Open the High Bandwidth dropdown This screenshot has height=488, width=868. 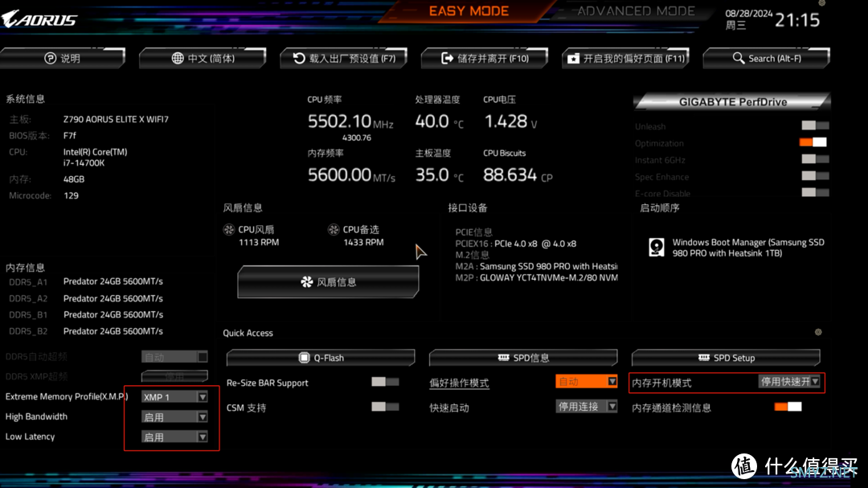[x=174, y=417]
